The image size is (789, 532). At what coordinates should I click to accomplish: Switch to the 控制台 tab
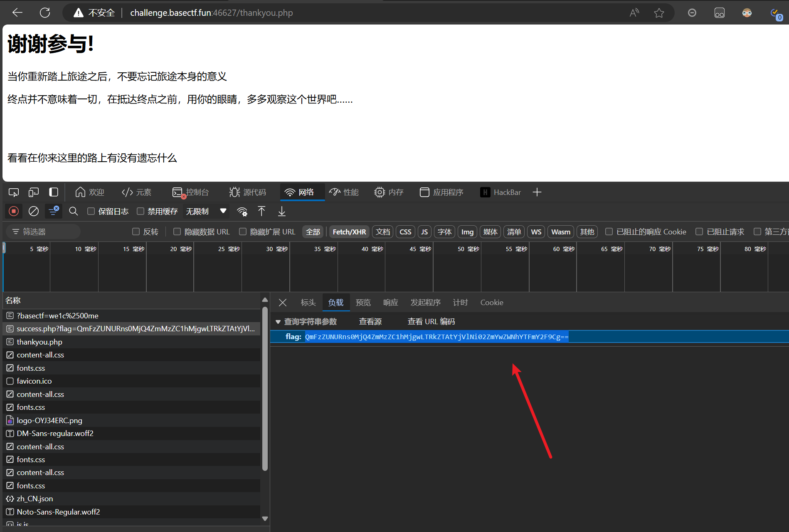tap(190, 192)
